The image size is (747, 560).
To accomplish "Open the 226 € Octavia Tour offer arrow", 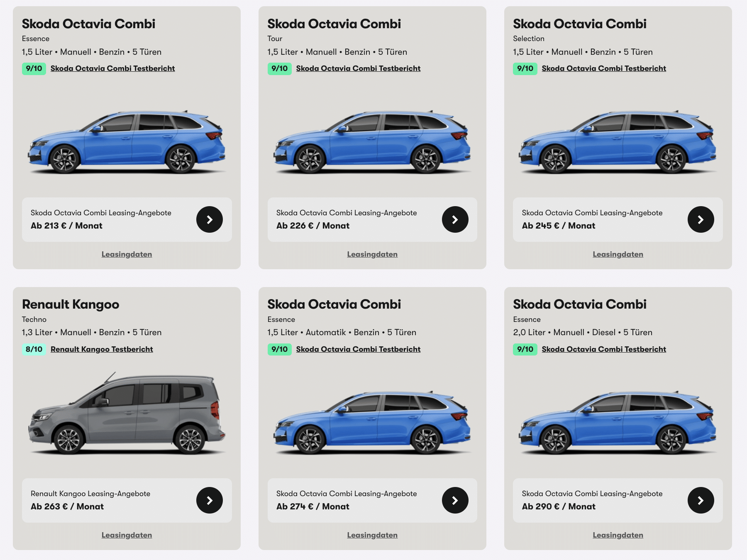I will click(x=455, y=219).
